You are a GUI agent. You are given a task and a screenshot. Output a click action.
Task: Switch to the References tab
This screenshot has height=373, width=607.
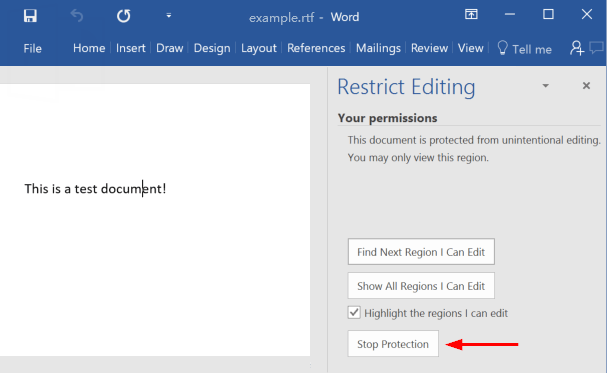pyautogui.click(x=316, y=48)
